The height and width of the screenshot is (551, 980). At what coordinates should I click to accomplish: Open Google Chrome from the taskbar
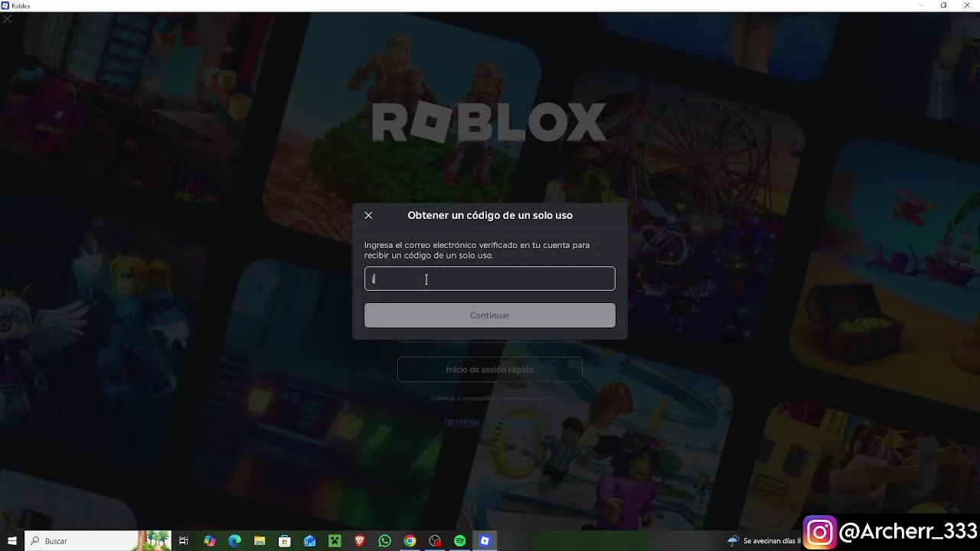[x=410, y=541]
